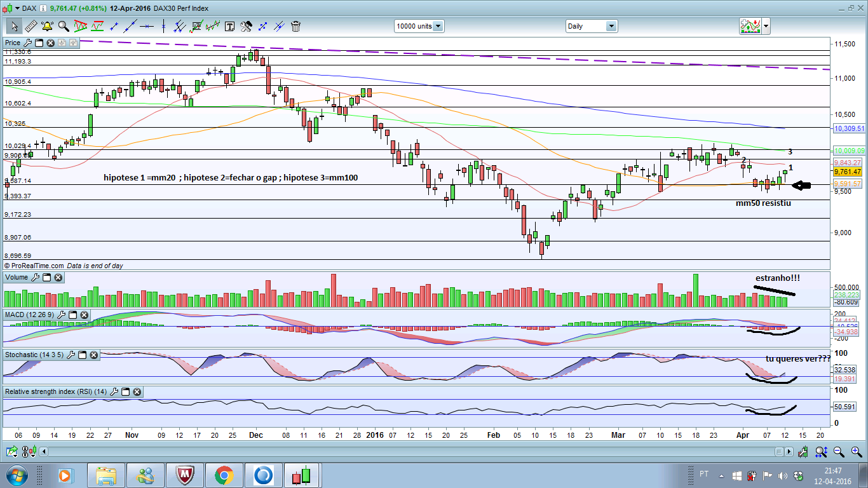868x488 pixels.
Task: Click the add indicator chart icon
Action: 750,26
